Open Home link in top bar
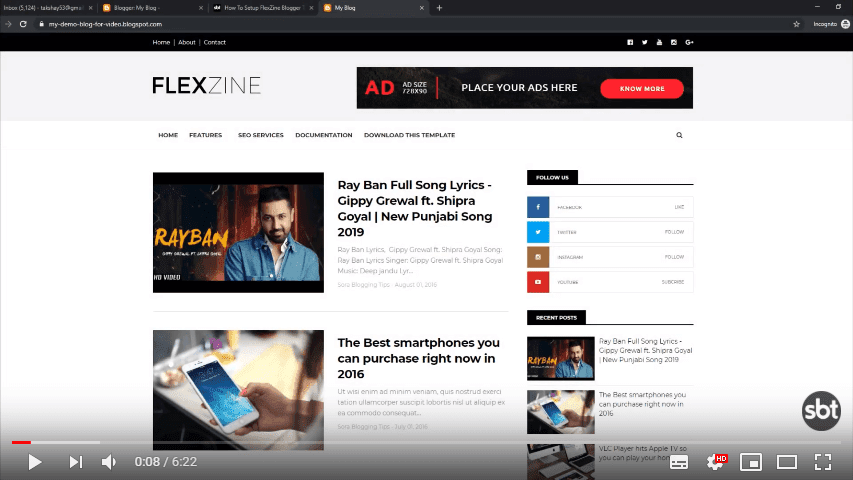Screen dimensions: 853x480 coord(161,42)
